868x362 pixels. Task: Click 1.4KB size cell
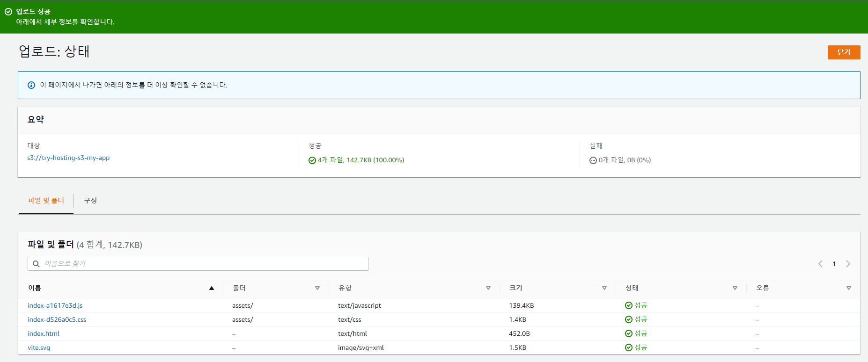point(518,319)
